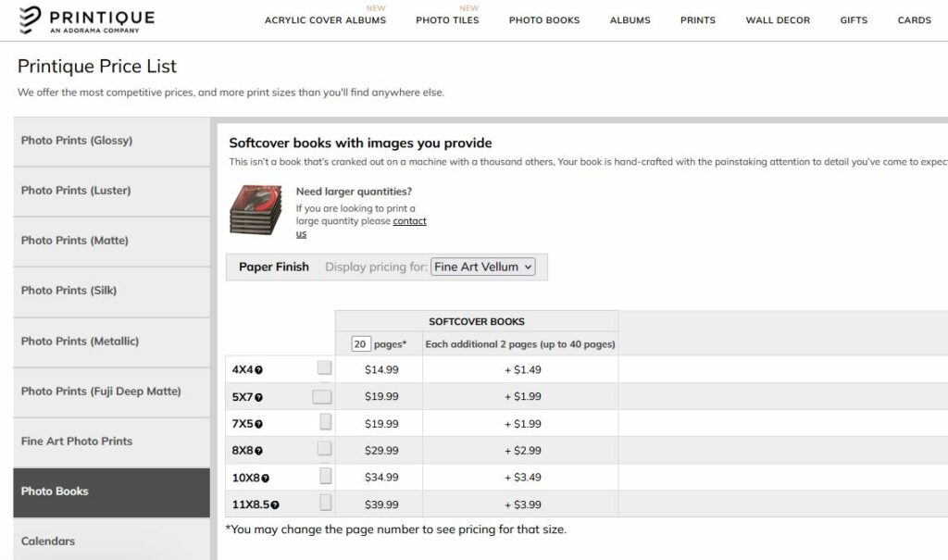The image size is (948, 560).
Task: Click the help icon next to 4X4
Action: click(x=259, y=370)
